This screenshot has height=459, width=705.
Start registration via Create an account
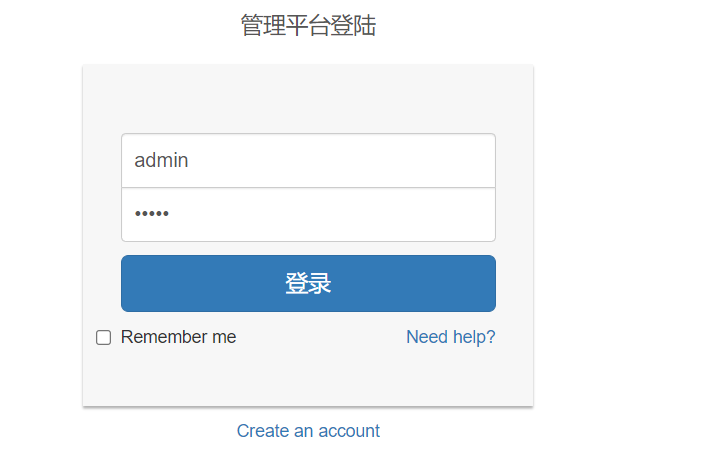click(308, 431)
